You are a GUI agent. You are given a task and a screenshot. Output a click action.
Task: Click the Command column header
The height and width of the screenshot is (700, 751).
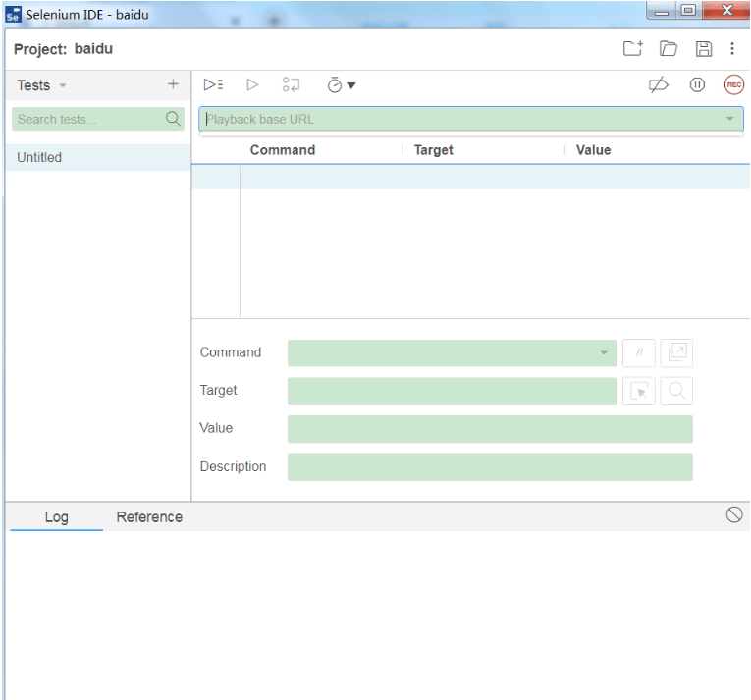(283, 150)
